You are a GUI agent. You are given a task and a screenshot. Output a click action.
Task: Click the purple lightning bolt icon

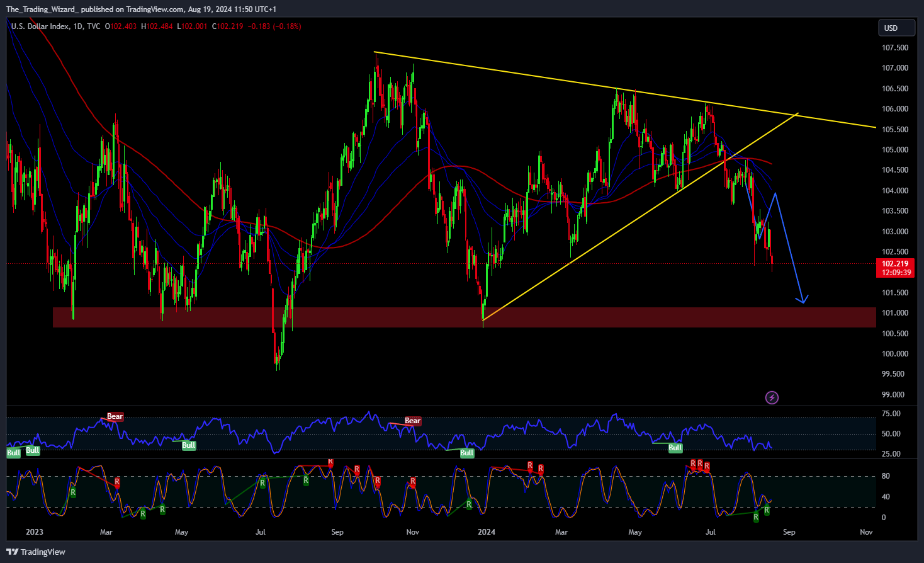772,397
